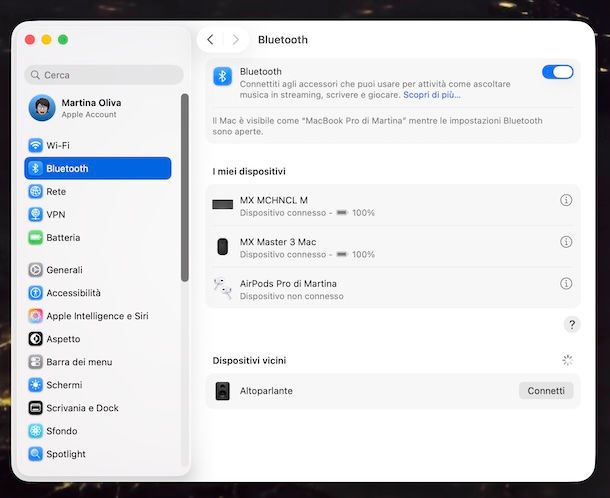Click the Bluetooth title in the toolbar
610x498 pixels.
coord(282,40)
